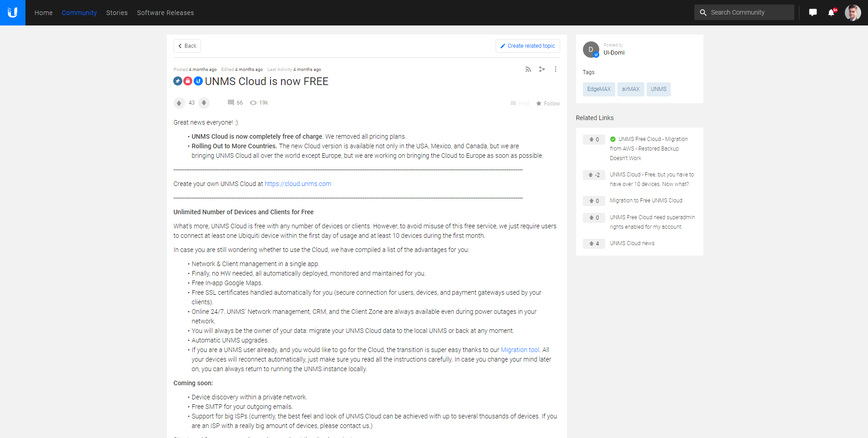Image resolution: width=868 pixels, height=438 pixels.
Task: Open the user profile avatar menu
Action: click(853, 13)
